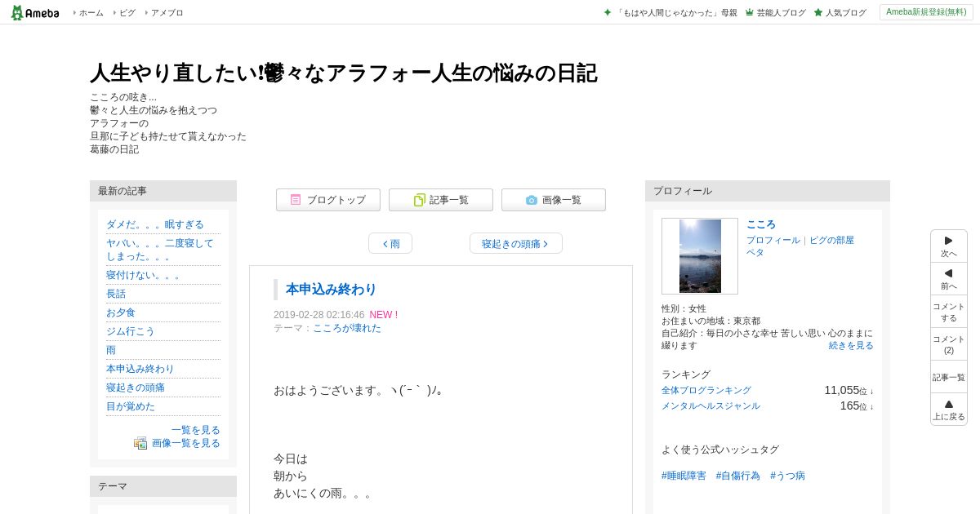Click the star icon beside 人気ブログ
The height and width of the screenshot is (514, 980).
(818, 13)
